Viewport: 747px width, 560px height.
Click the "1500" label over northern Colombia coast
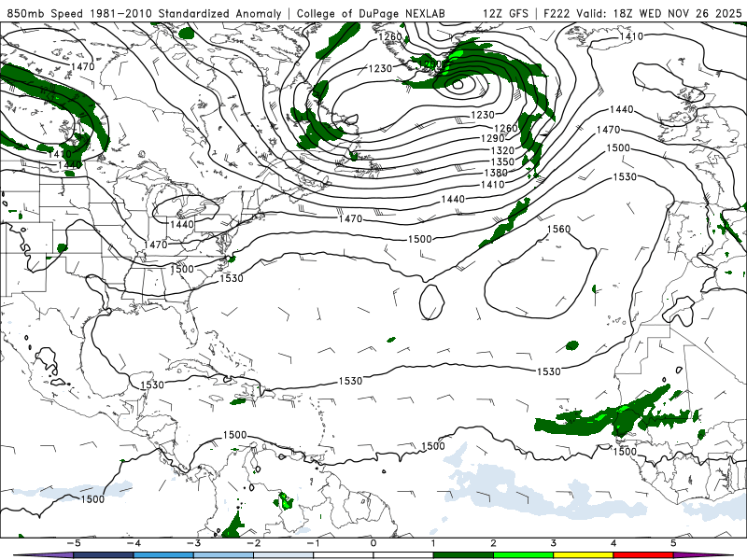tap(235, 435)
